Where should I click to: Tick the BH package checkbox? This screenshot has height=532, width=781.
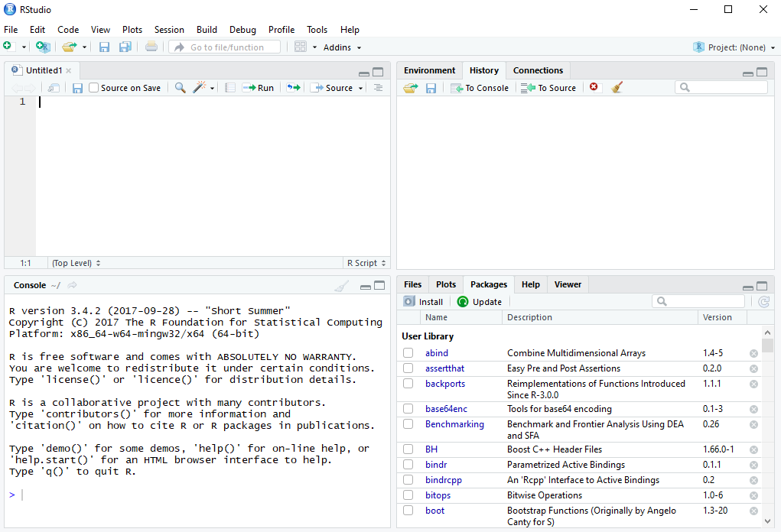coord(408,449)
